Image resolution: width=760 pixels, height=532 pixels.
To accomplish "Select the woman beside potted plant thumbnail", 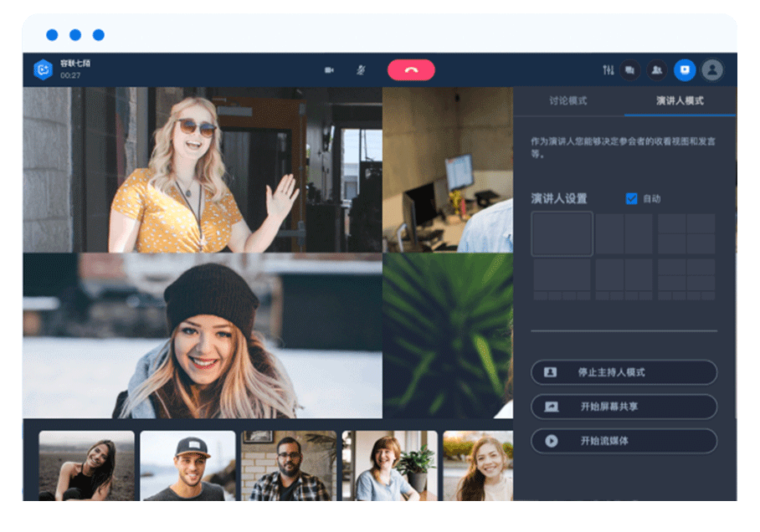I will pos(390,466).
